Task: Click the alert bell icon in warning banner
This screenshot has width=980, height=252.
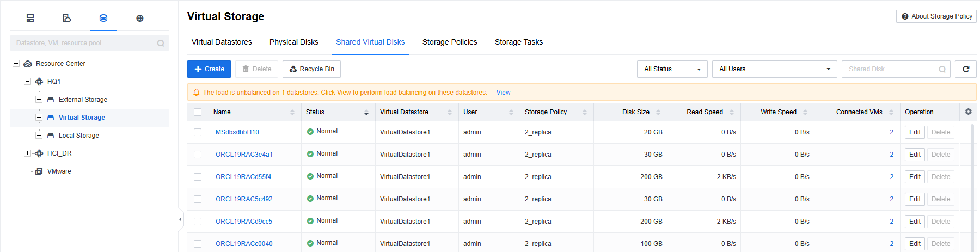Action: (x=197, y=93)
